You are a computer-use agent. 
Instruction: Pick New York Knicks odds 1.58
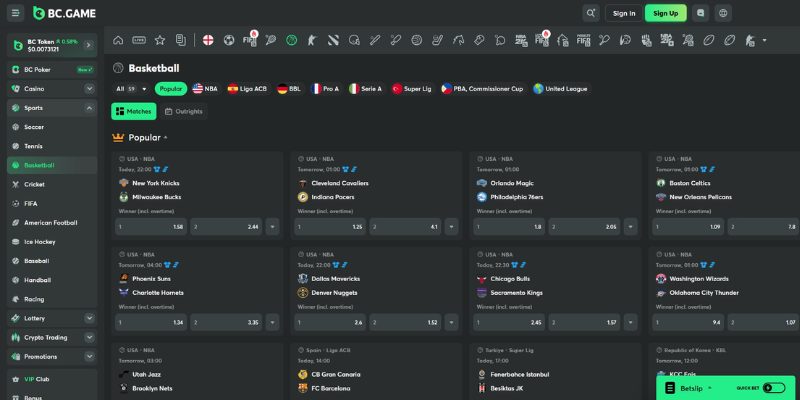pos(151,227)
